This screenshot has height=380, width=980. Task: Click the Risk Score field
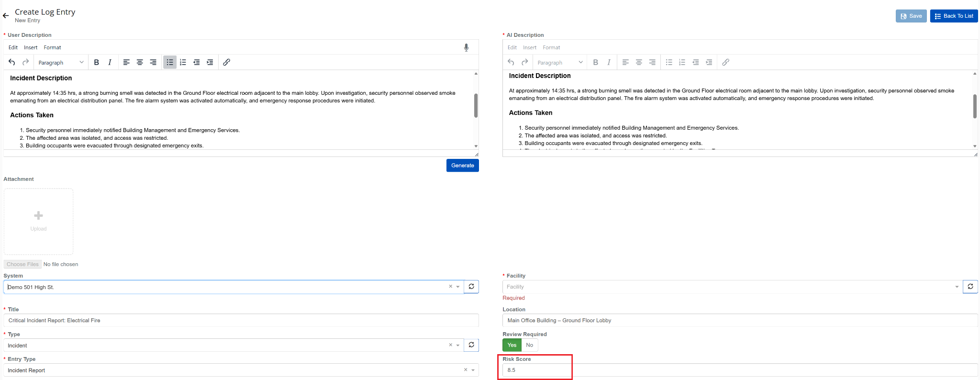[x=740, y=370]
